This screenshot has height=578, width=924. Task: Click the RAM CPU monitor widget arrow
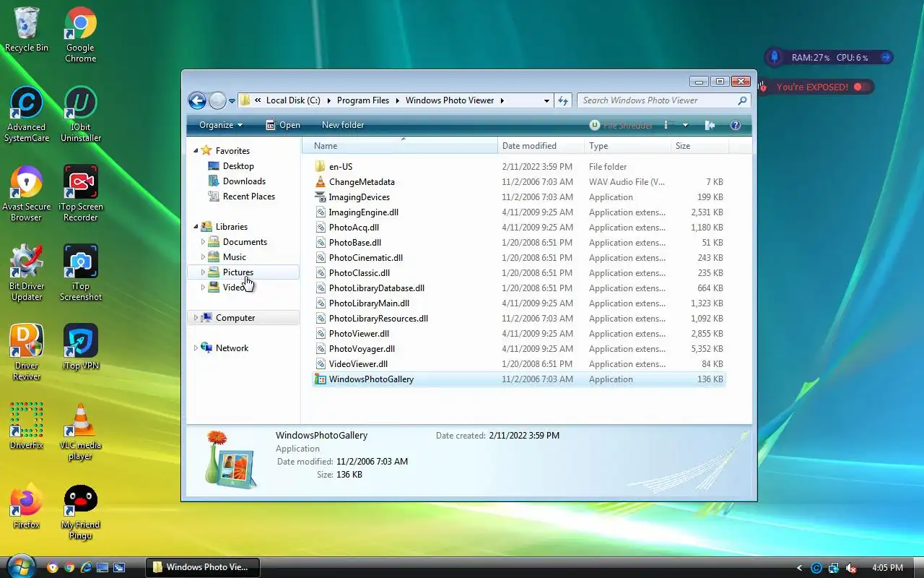pyautogui.click(x=886, y=57)
